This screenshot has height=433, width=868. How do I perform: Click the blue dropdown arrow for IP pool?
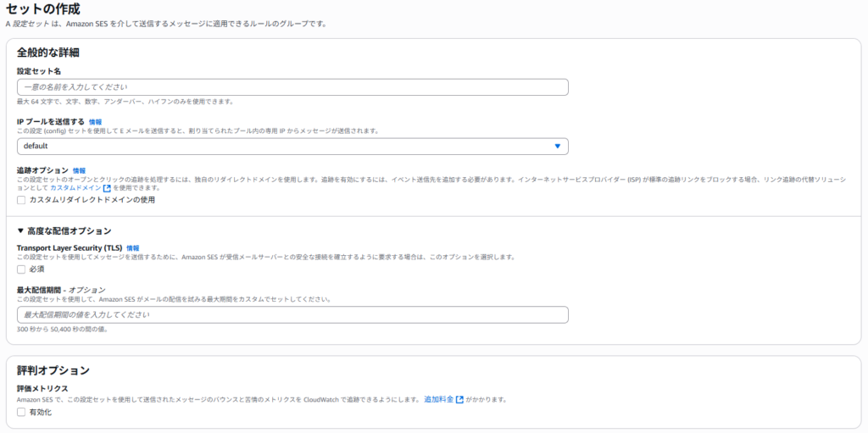[557, 147]
